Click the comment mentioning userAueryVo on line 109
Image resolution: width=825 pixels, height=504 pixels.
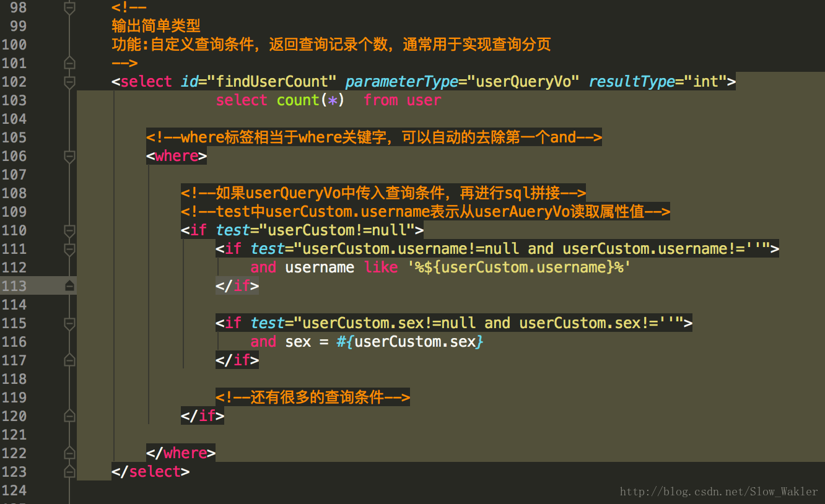426,212
